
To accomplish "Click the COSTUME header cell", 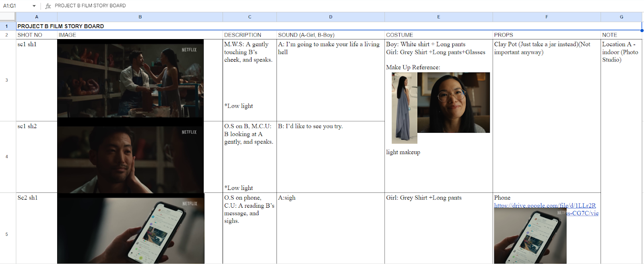I will [x=438, y=35].
